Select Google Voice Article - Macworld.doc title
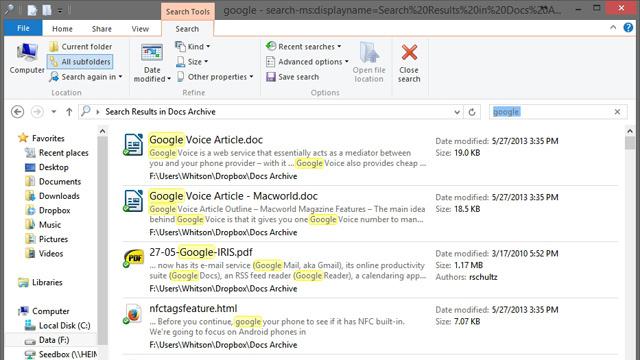Screen dimensions: 640x360 coord(233,196)
